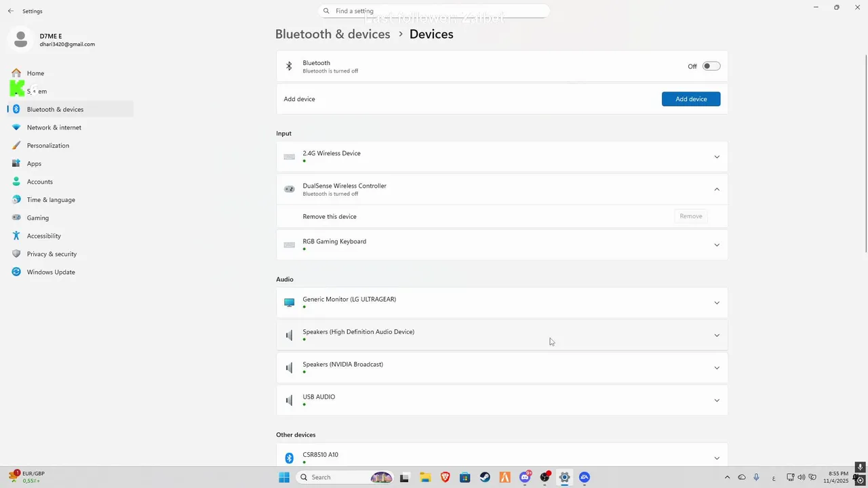Screen dimensions: 868x488
Task: Click the Add device button
Action: click(690, 99)
